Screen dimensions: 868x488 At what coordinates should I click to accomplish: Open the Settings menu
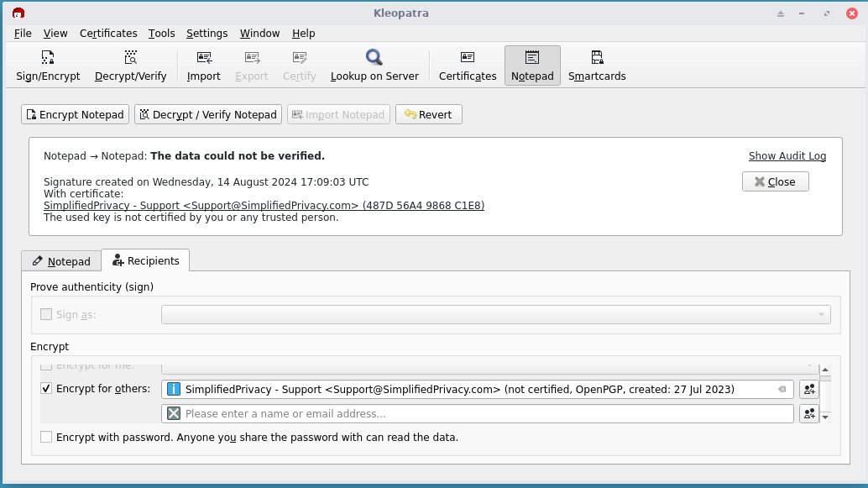207,34
